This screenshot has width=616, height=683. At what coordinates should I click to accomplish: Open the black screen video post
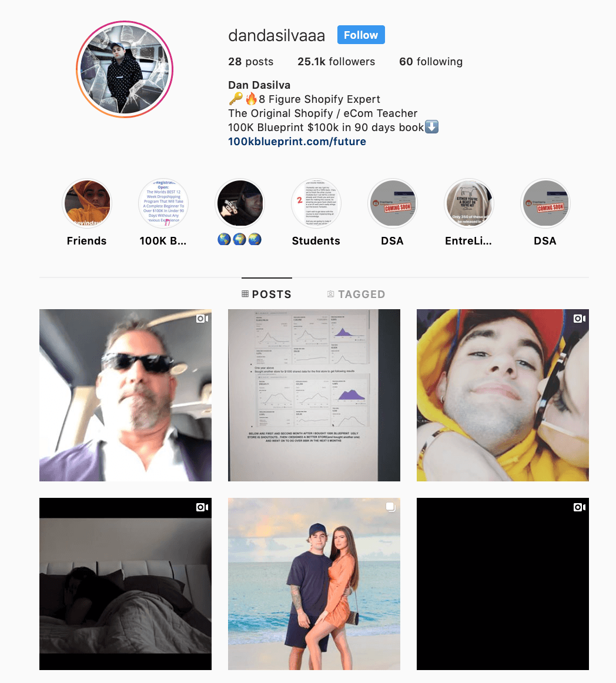point(503,584)
